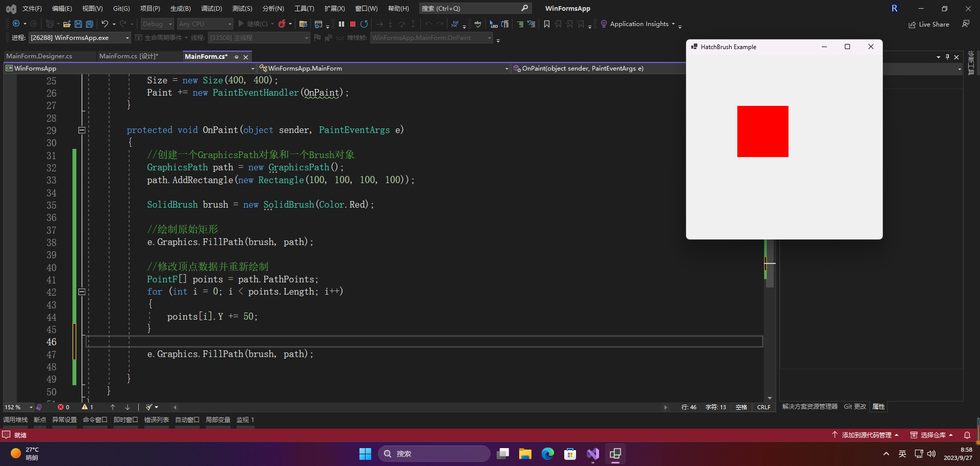The height and width of the screenshot is (466, 980).
Task: Open the OnPaint member dropdown
Action: pyautogui.click(x=598, y=68)
